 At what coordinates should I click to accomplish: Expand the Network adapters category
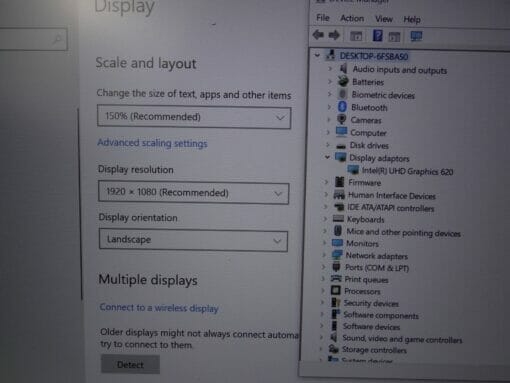coord(324,255)
